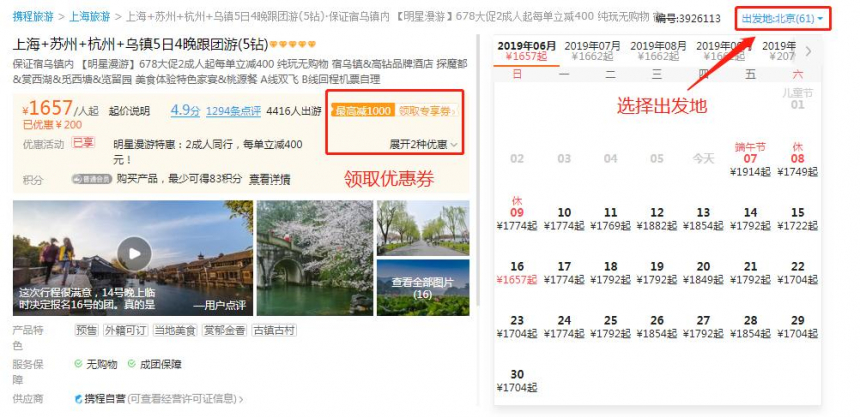Select departure date June 26

(x=657, y=326)
